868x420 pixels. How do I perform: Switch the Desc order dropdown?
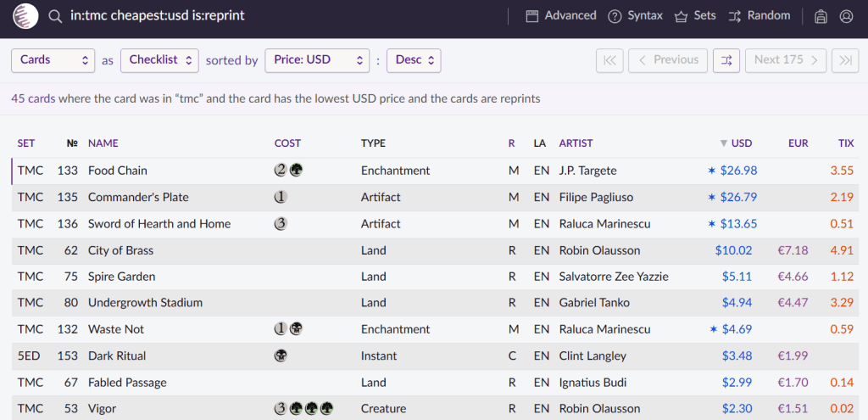click(414, 60)
